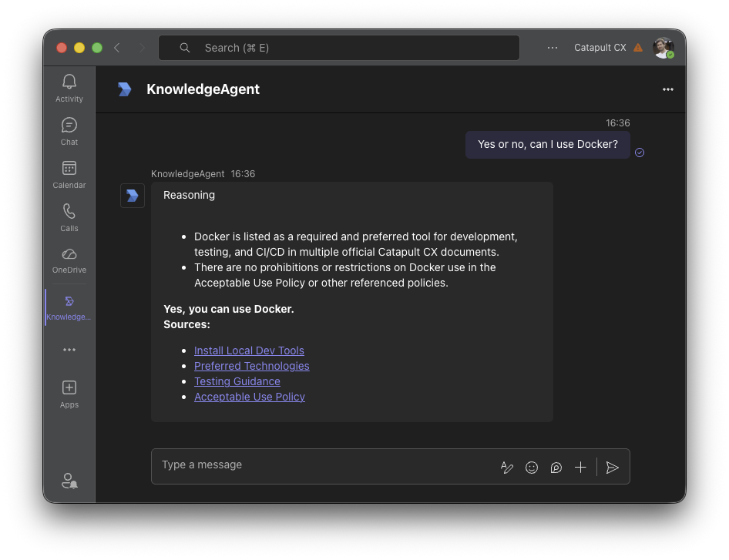Expand the sidebar more apps ellipsis
The width and height of the screenshot is (729, 560).
69,350
